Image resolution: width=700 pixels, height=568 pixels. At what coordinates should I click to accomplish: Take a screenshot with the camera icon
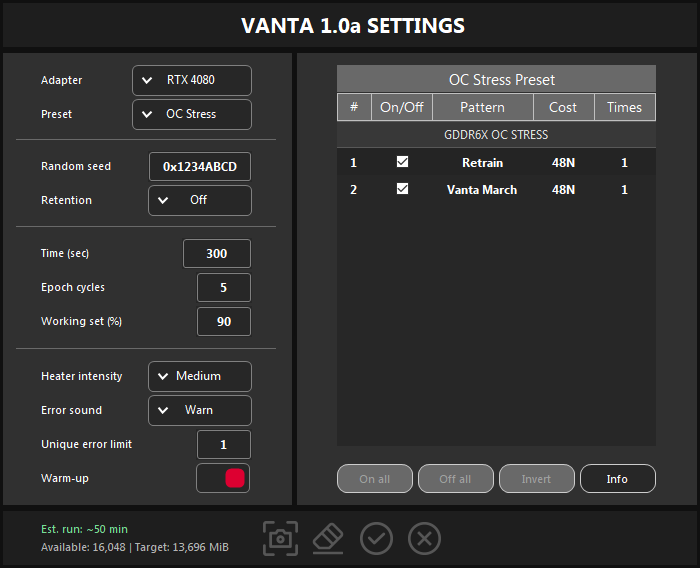coord(280,539)
